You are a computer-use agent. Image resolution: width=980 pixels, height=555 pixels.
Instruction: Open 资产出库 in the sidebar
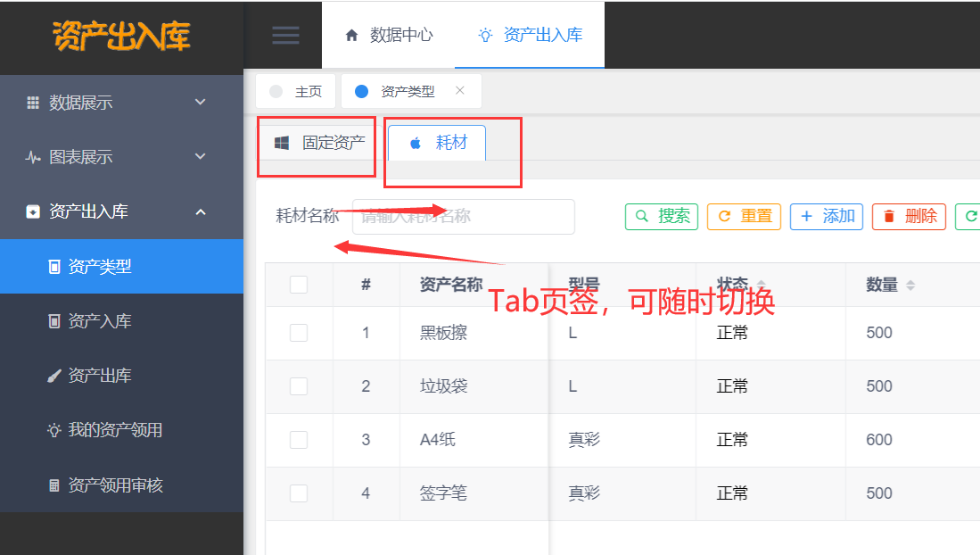click(x=122, y=376)
